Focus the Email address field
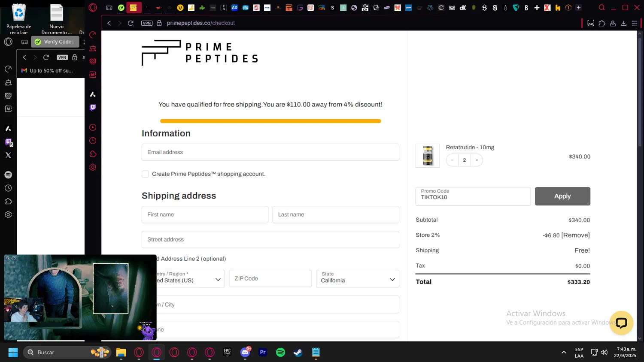The image size is (644, 362). [x=270, y=152]
